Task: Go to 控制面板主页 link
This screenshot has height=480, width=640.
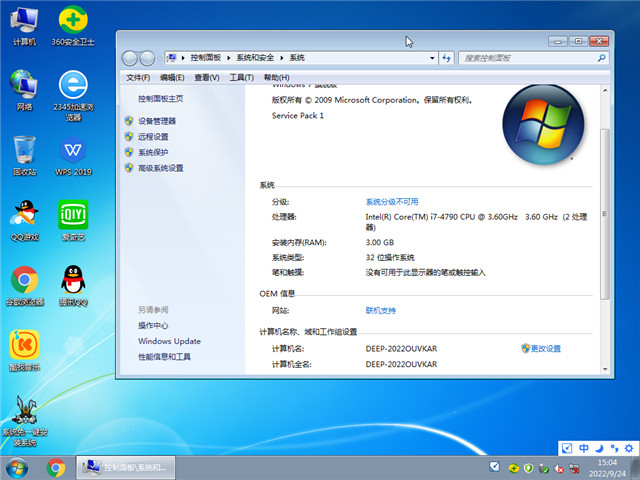Action: (160, 98)
